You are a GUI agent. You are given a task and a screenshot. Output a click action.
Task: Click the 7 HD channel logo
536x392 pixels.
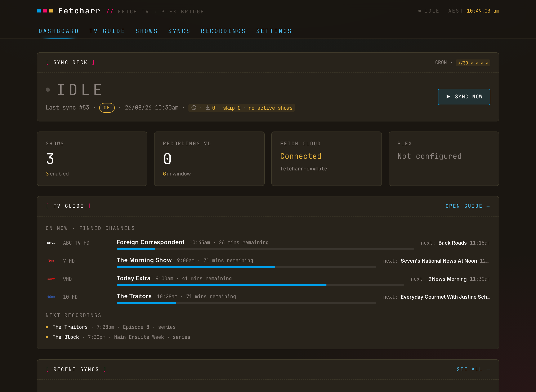51,261
